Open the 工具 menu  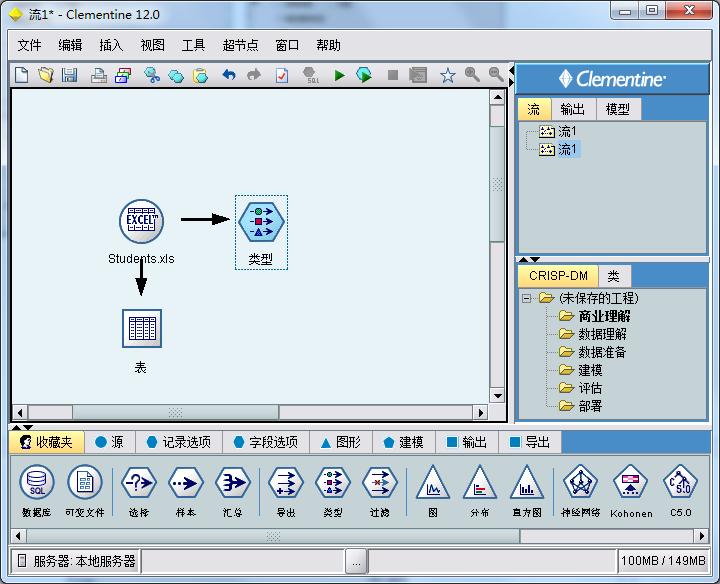pyautogui.click(x=193, y=45)
